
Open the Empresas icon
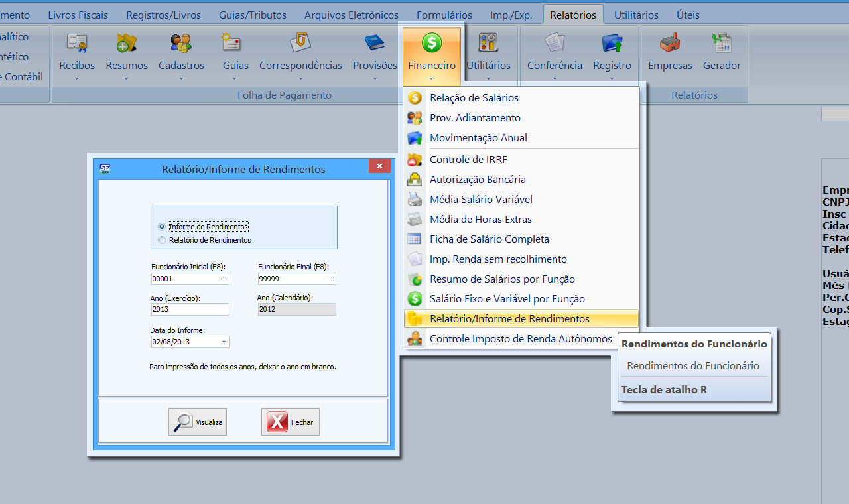pyautogui.click(x=670, y=45)
